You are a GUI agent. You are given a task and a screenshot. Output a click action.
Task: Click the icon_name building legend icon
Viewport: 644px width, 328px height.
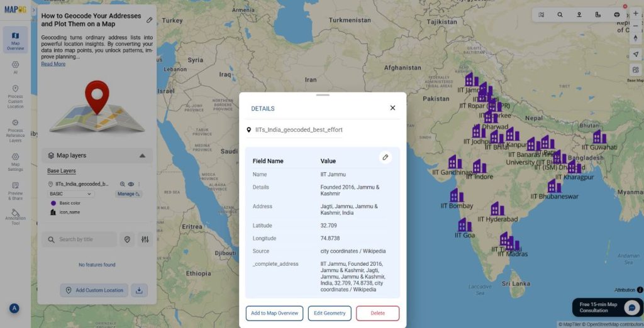(53, 212)
